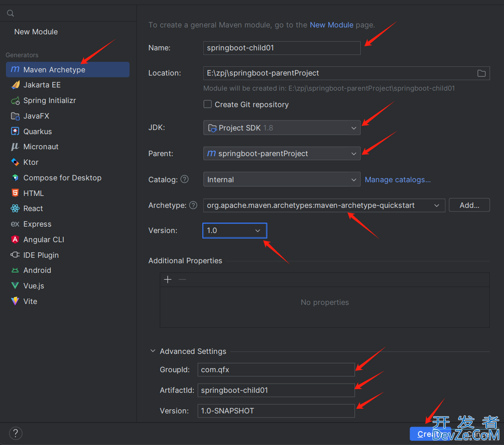
Task: Open the Manage catalogs link
Action: pyautogui.click(x=398, y=179)
